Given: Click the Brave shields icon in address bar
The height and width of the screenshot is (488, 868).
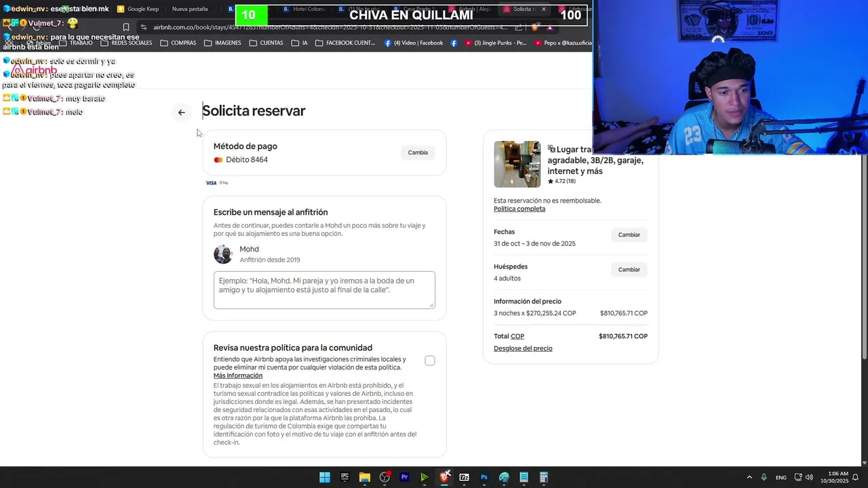Looking at the screenshot, I should coord(535,27).
